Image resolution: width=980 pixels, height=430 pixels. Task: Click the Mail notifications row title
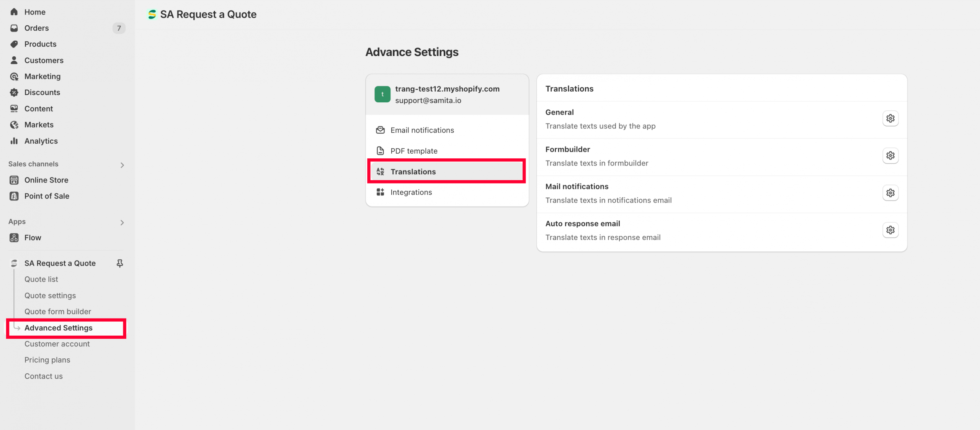(x=577, y=187)
